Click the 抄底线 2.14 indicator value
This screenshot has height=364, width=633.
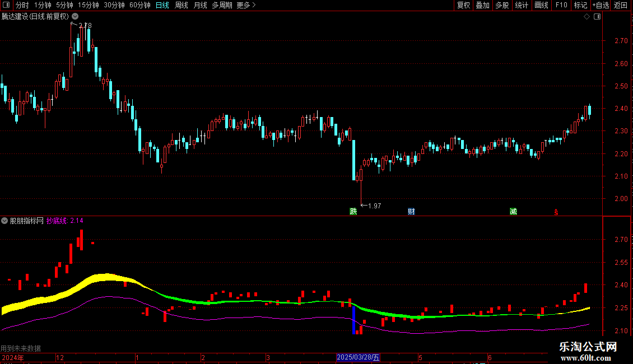64,221
